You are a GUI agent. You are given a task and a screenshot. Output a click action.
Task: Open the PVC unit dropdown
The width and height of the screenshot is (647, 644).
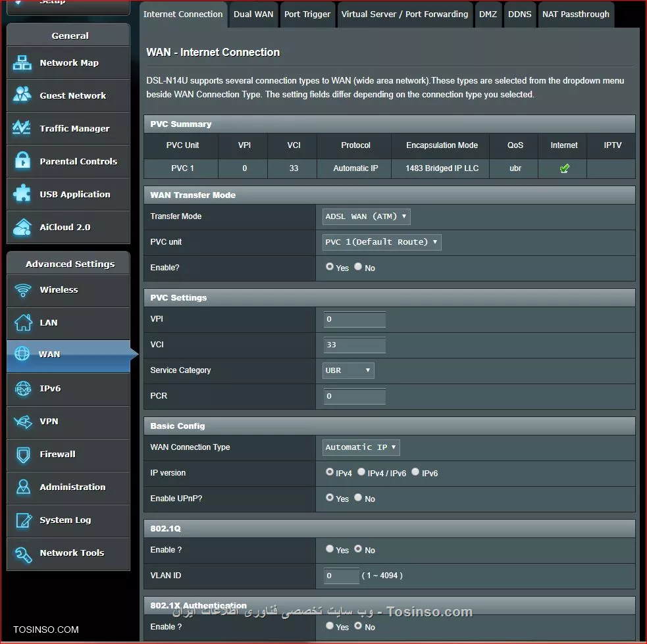[382, 242]
